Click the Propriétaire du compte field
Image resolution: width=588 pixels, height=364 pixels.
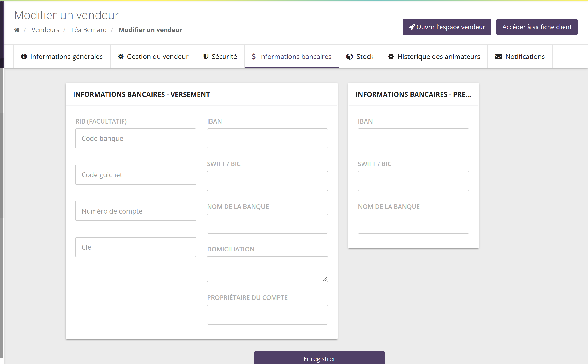click(x=267, y=315)
